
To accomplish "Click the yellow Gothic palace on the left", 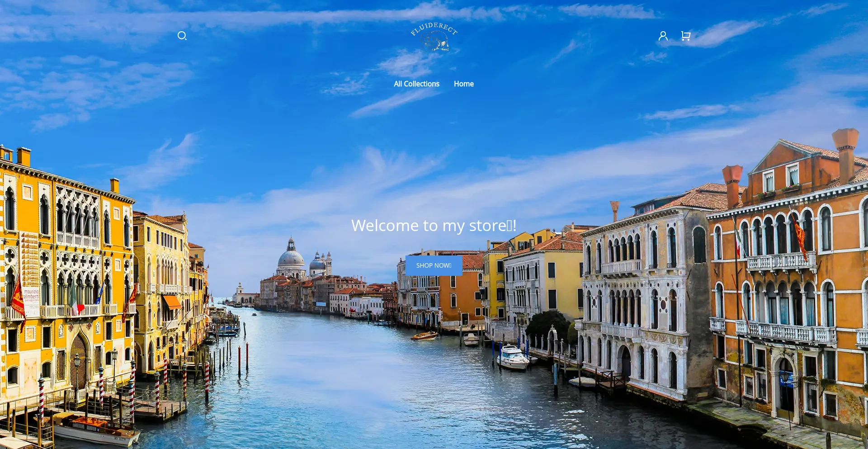I will (x=68, y=271).
